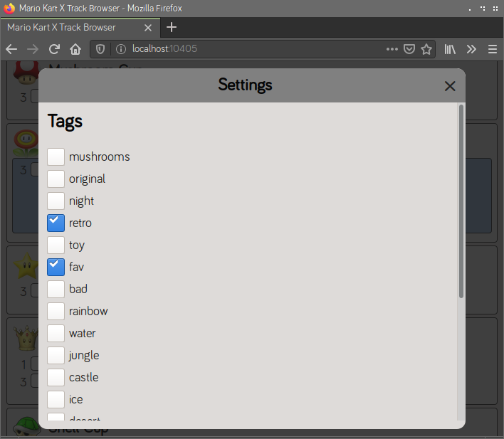Uncheck the fav tag
The width and height of the screenshot is (504, 439).
point(56,267)
